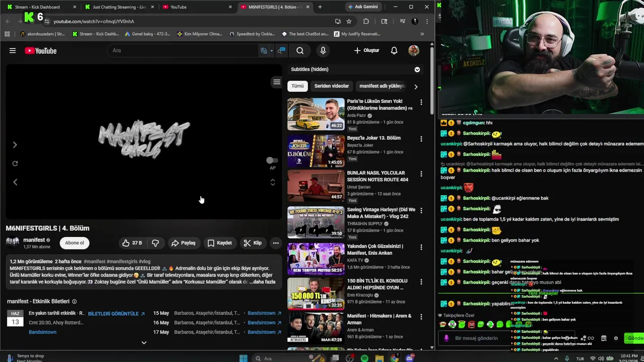The height and width of the screenshot is (362, 644).
Task: Open Saving Vintage Harleys video thumbnail
Action: (316, 222)
